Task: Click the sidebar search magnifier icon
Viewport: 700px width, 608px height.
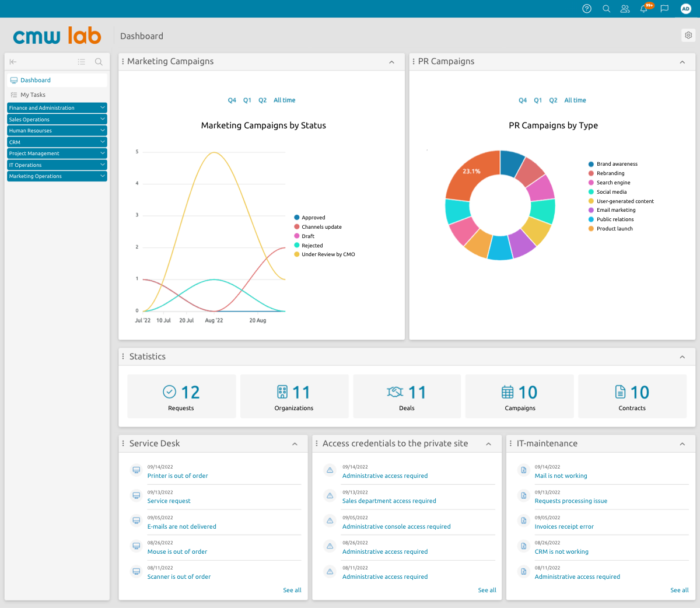Action: 99,62
